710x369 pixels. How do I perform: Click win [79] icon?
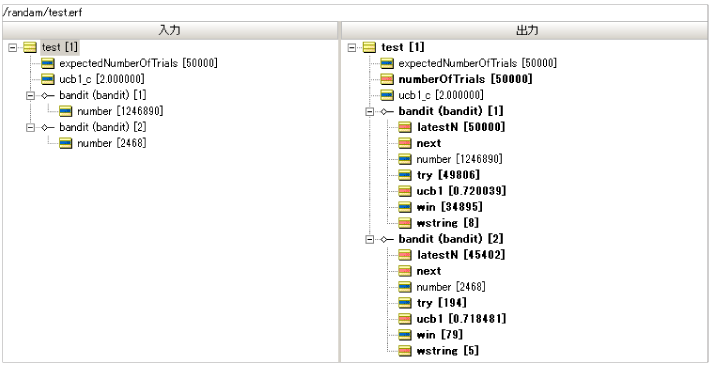pos(405,335)
